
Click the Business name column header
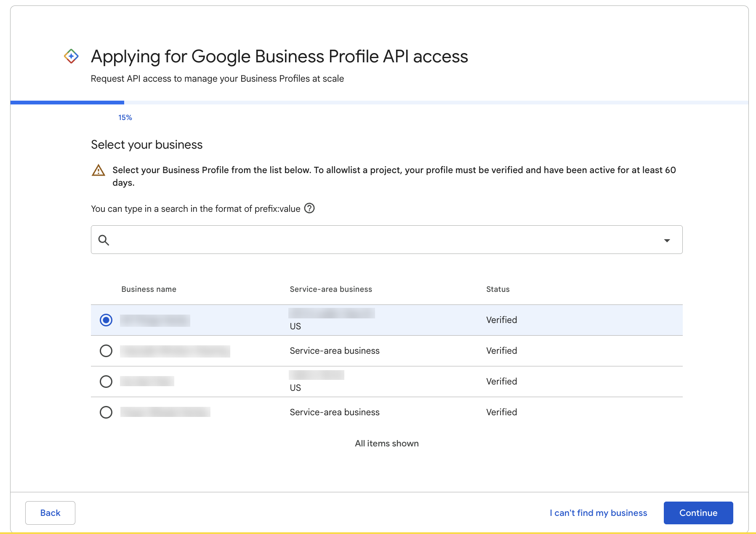(x=148, y=289)
